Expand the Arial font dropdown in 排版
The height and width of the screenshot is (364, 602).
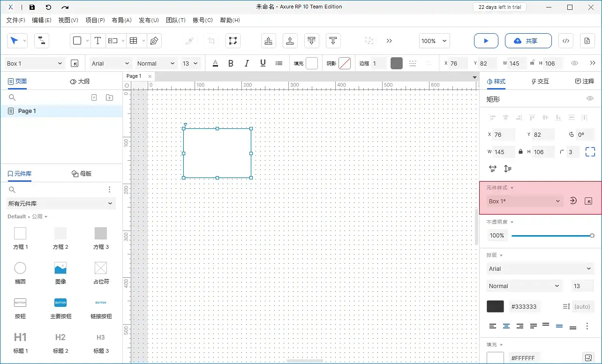(541, 269)
